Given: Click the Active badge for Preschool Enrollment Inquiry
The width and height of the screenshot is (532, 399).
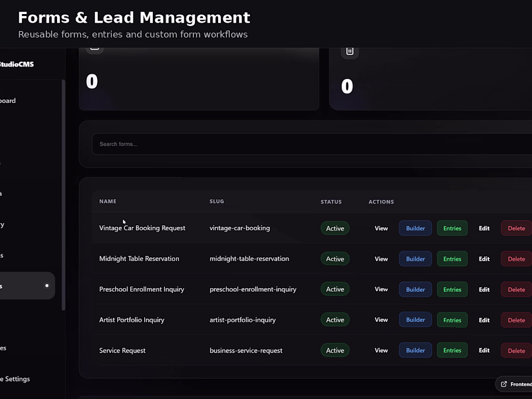Looking at the screenshot, I should (335, 289).
